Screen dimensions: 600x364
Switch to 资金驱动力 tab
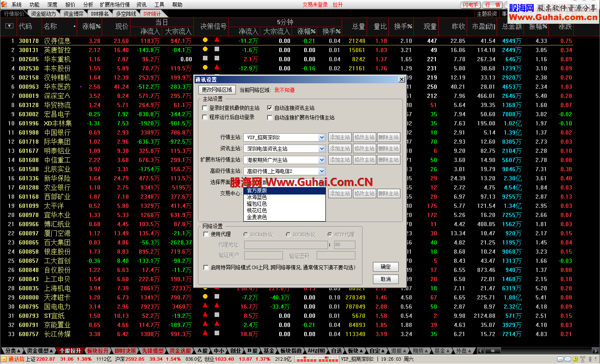(43, 14)
